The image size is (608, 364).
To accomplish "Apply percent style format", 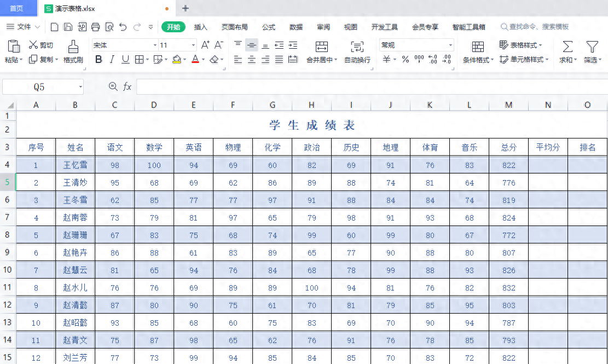I will click(406, 59).
